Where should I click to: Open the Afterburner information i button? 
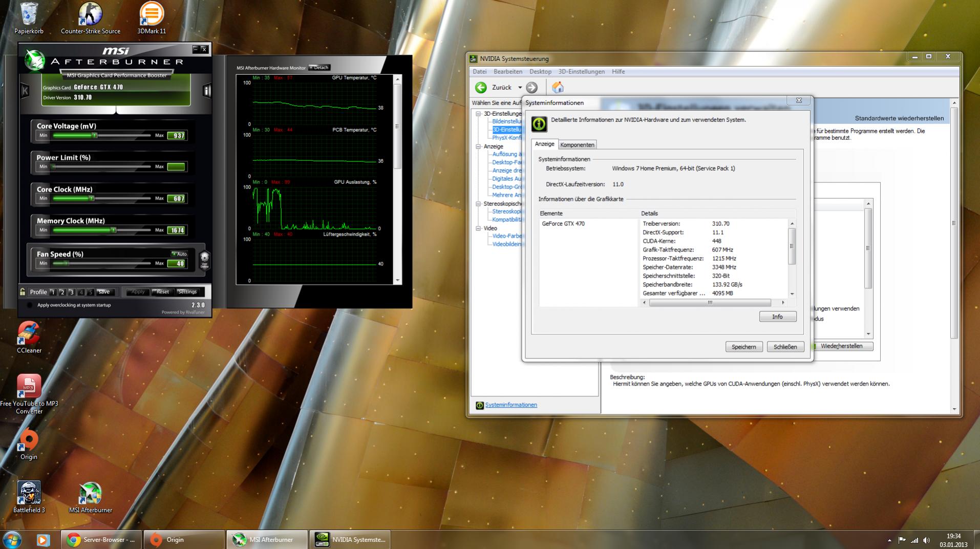pyautogui.click(x=207, y=91)
